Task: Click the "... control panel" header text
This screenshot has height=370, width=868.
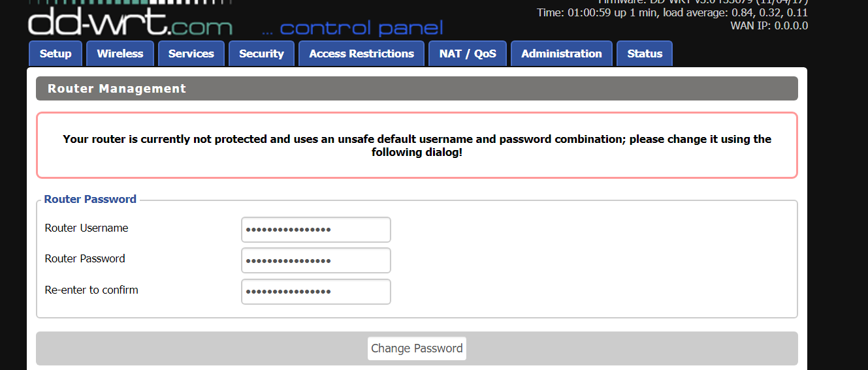Action: 352,29
